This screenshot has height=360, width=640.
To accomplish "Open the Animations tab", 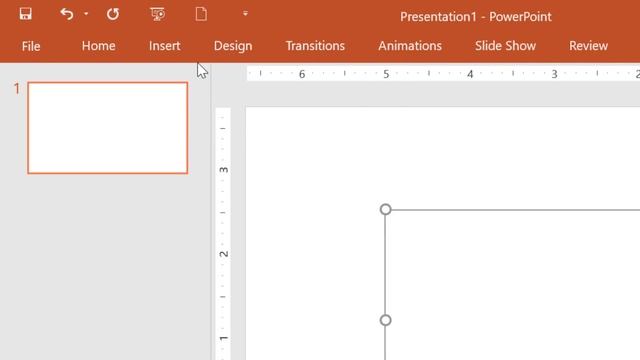I will click(410, 46).
